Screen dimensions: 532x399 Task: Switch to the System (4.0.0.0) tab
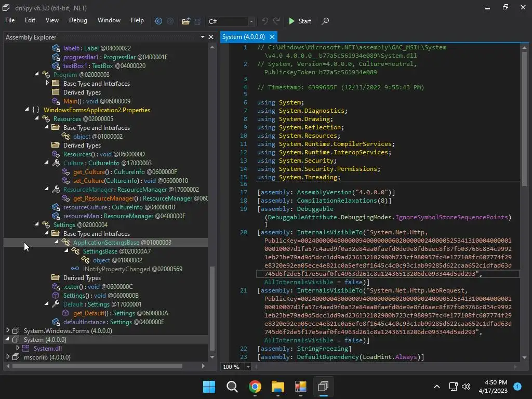pyautogui.click(x=243, y=37)
